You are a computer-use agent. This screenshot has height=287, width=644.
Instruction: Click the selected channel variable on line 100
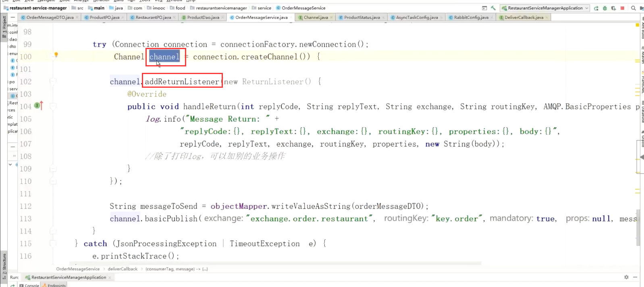tap(164, 57)
